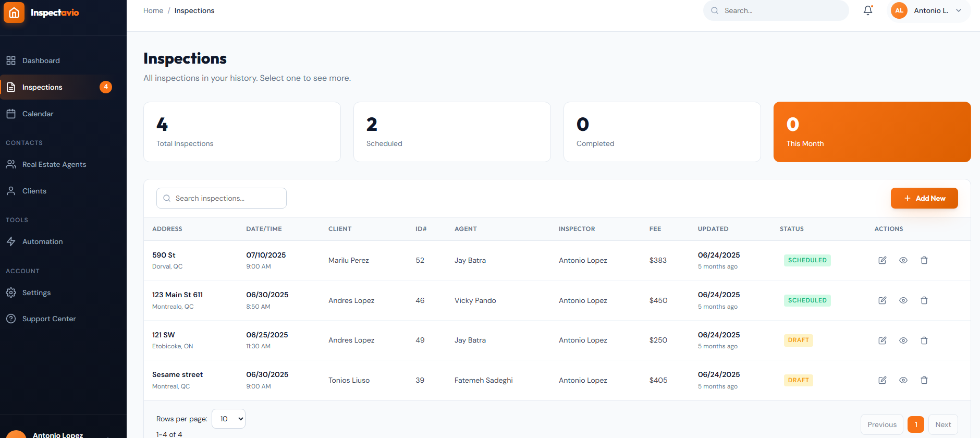Open Support Center link
The width and height of the screenshot is (980, 438).
tap(63, 319)
